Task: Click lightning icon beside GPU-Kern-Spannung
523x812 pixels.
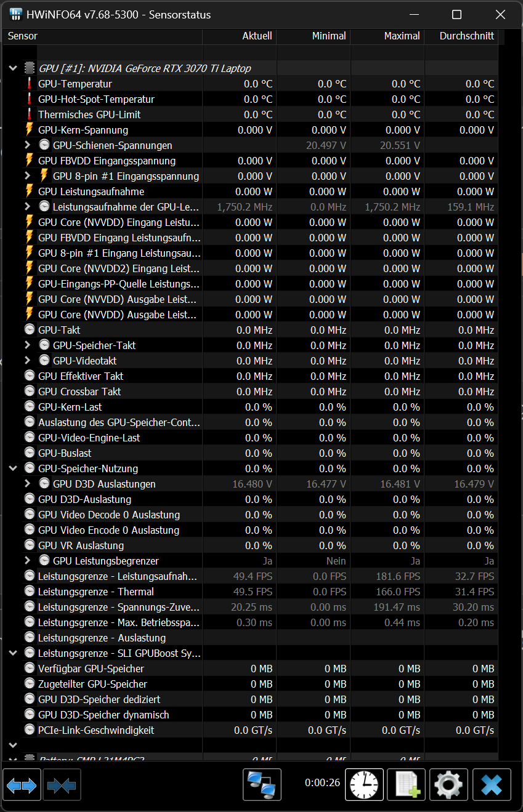Action: [x=29, y=130]
